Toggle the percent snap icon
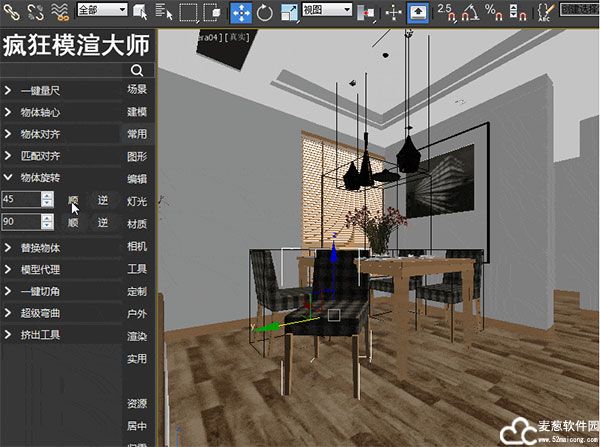Image resolution: width=600 pixels, height=447 pixels. click(493, 12)
